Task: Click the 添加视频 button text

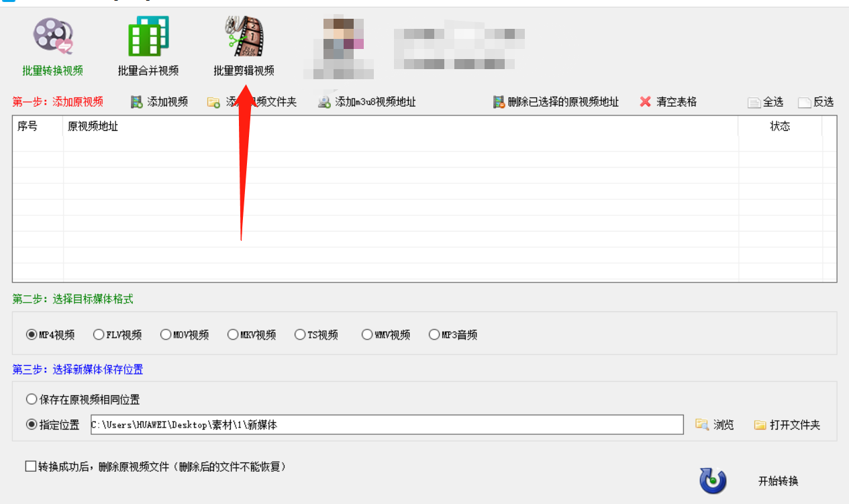Action: click(168, 102)
